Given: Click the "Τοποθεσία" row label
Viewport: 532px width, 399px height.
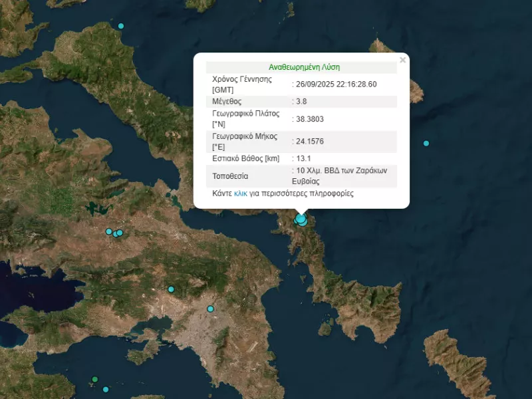Looking at the screenshot, I should click(230, 176).
